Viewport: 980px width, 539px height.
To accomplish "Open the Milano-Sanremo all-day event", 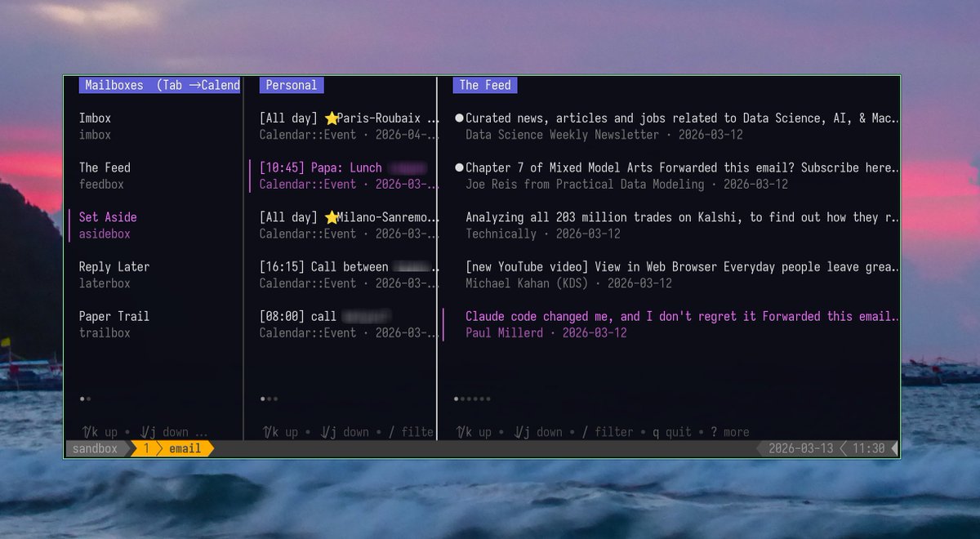I will 350,225.
